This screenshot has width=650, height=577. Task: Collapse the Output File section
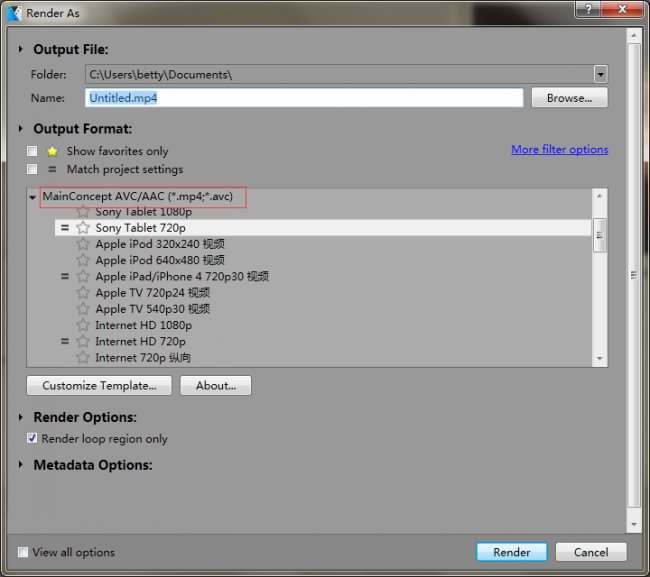click(x=21, y=49)
